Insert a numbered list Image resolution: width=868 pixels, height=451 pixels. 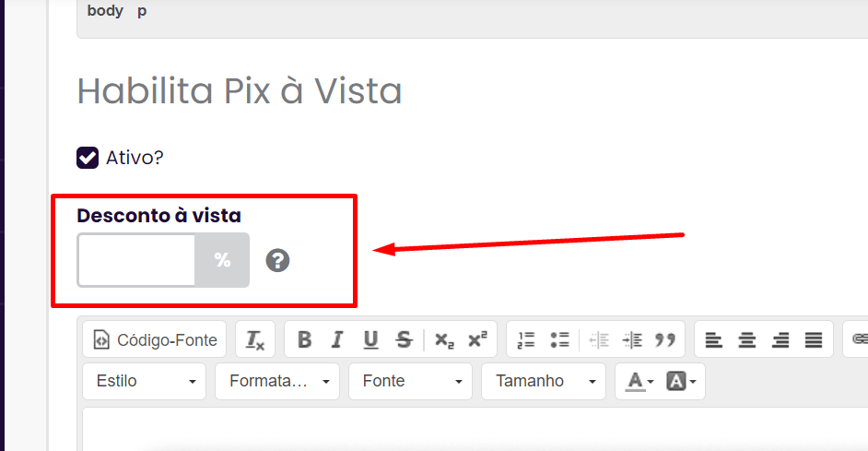(x=526, y=339)
